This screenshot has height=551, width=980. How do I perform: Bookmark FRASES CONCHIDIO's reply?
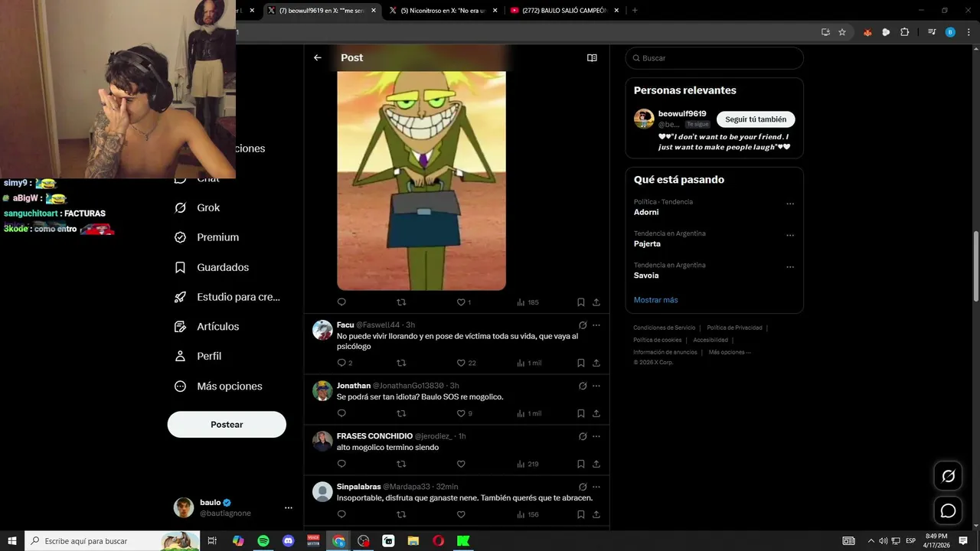pyautogui.click(x=581, y=464)
